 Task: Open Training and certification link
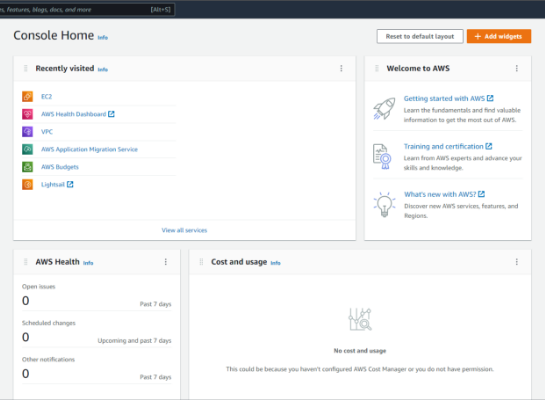coord(444,146)
